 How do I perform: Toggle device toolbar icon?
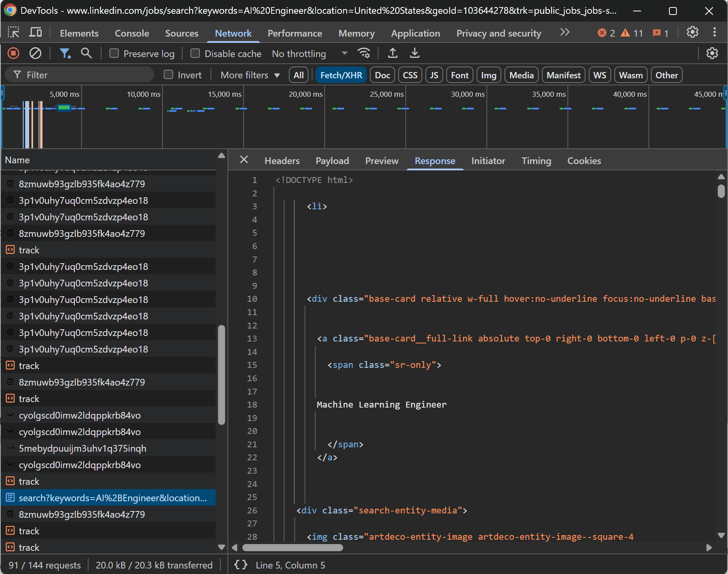[x=35, y=33]
